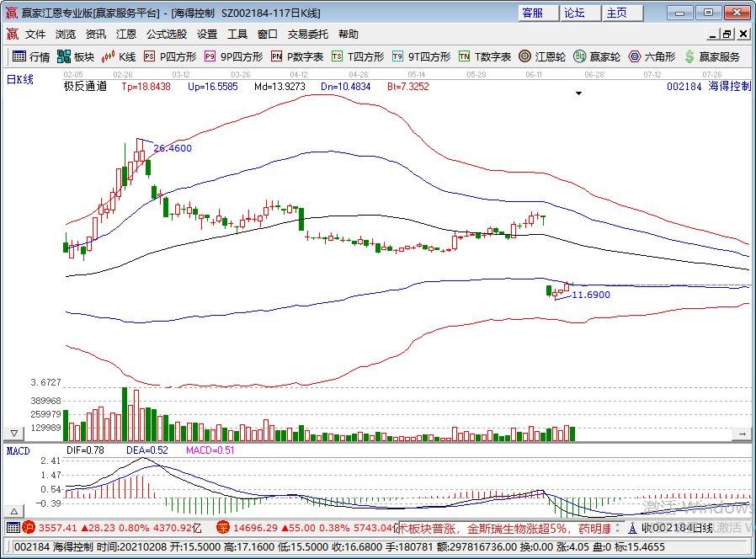Collapse the up triangle beside MACD panel

click(14, 511)
